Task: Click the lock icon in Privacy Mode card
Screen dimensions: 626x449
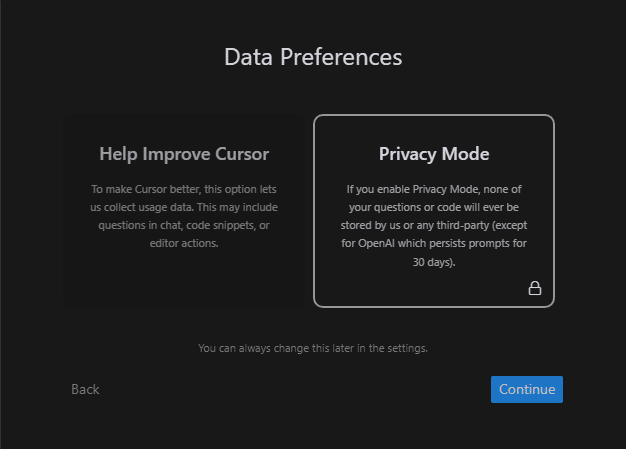Action: [535, 289]
